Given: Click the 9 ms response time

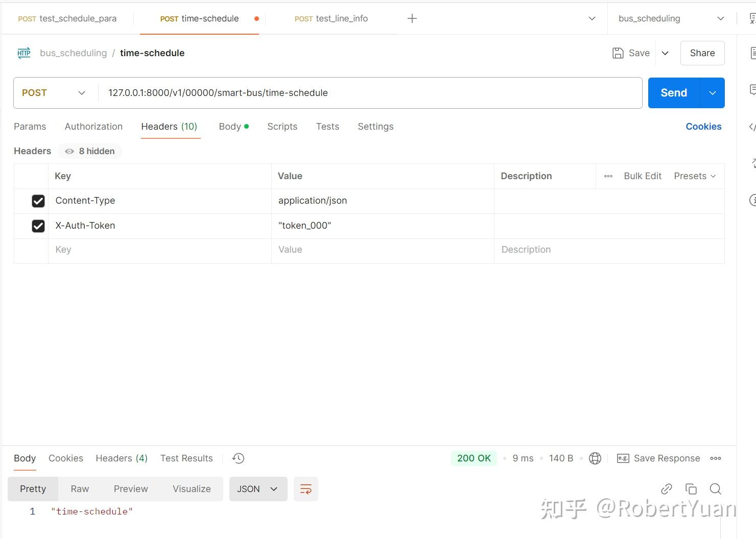Looking at the screenshot, I should point(523,458).
